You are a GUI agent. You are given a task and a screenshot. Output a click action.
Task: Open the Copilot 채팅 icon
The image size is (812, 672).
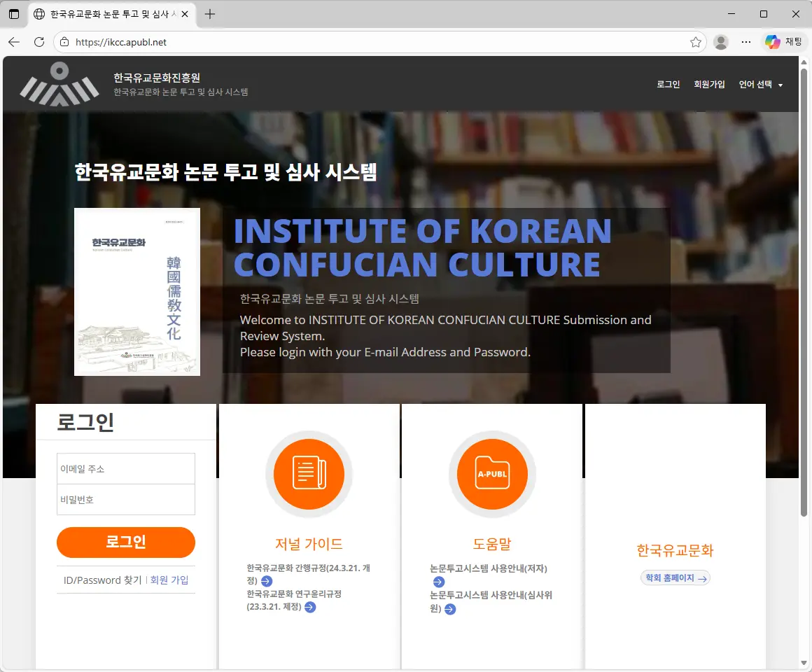(x=772, y=41)
